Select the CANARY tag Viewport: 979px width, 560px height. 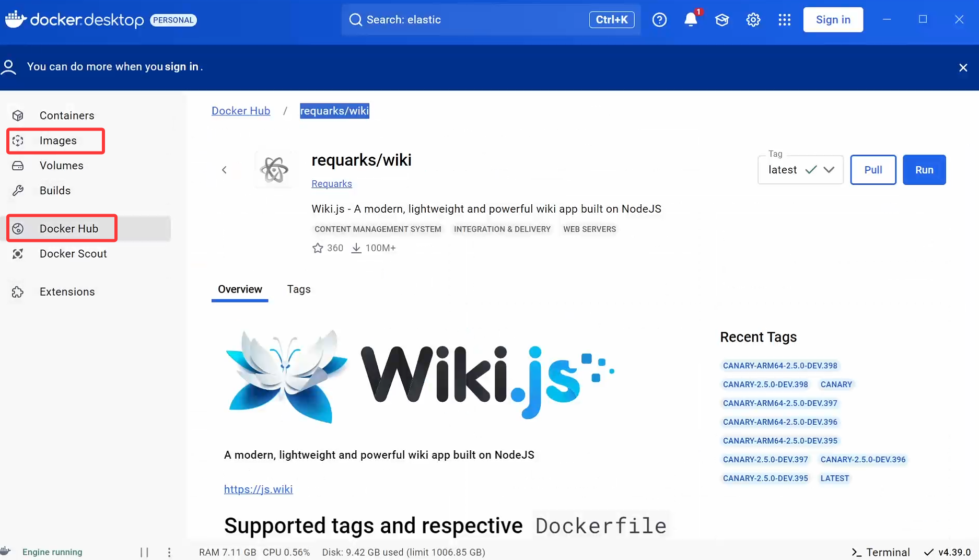[836, 384]
